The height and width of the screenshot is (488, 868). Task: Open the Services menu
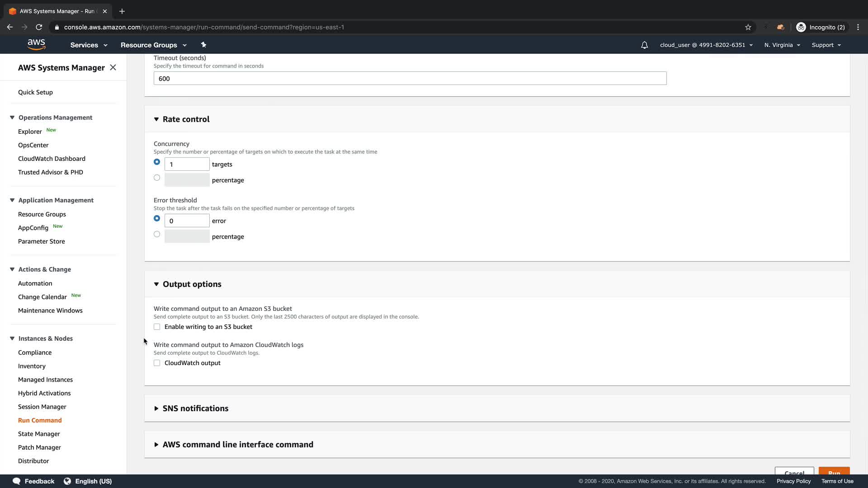point(89,45)
